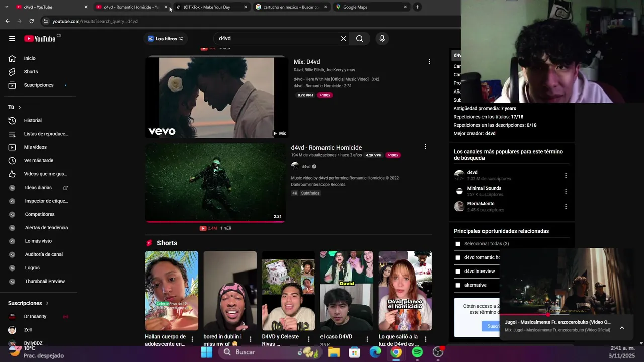
Task: Open Mix: D4vd title link
Action: point(307,62)
